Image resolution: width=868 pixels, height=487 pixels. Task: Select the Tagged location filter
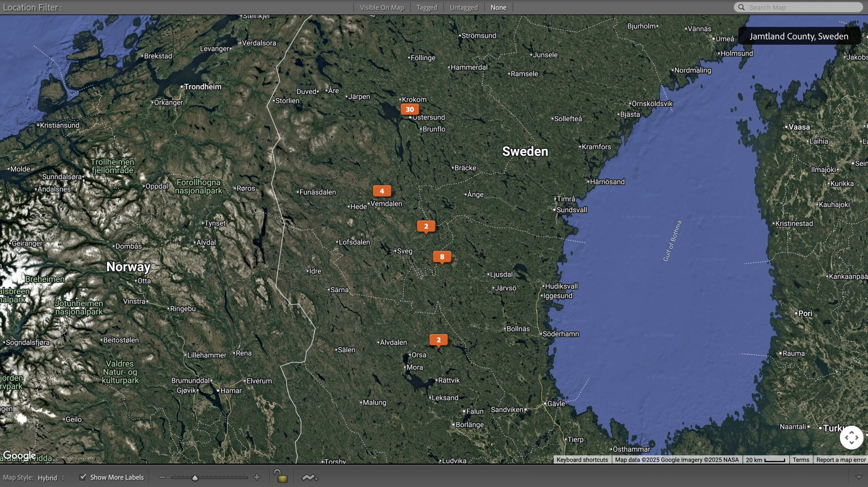pos(427,7)
